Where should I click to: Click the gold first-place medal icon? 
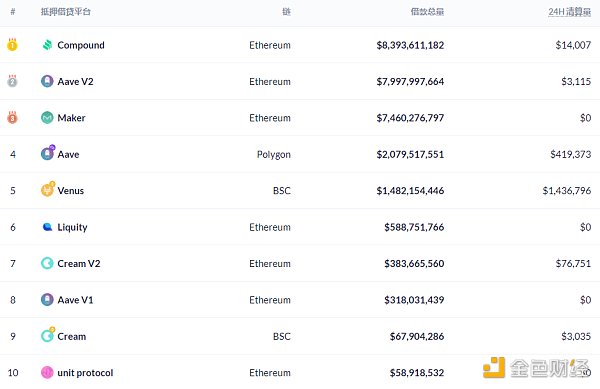pos(12,44)
